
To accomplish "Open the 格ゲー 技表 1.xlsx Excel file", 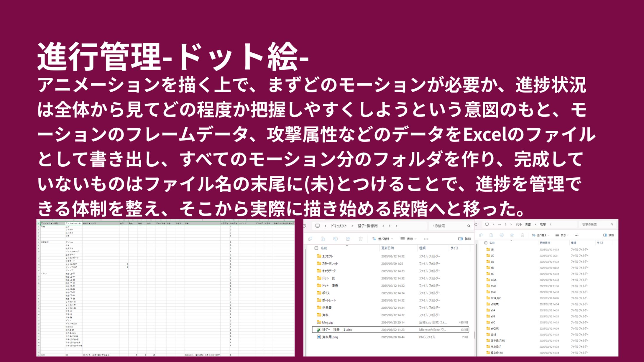I will click(x=336, y=330).
